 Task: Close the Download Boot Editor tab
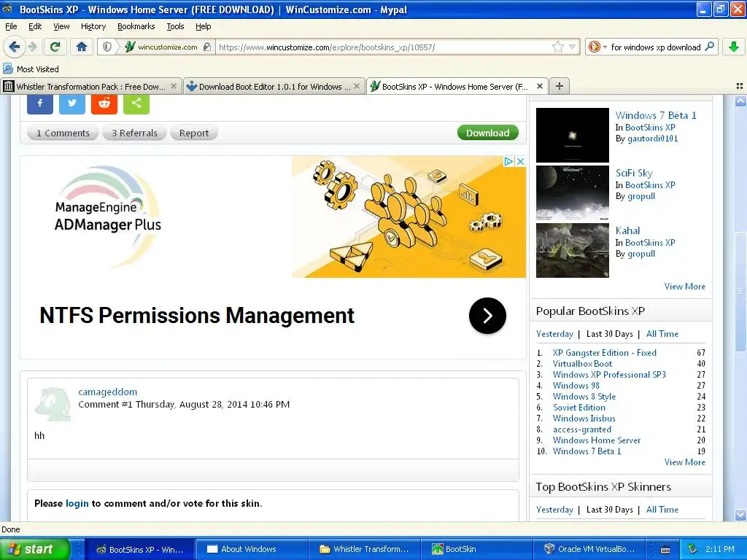coord(356,86)
